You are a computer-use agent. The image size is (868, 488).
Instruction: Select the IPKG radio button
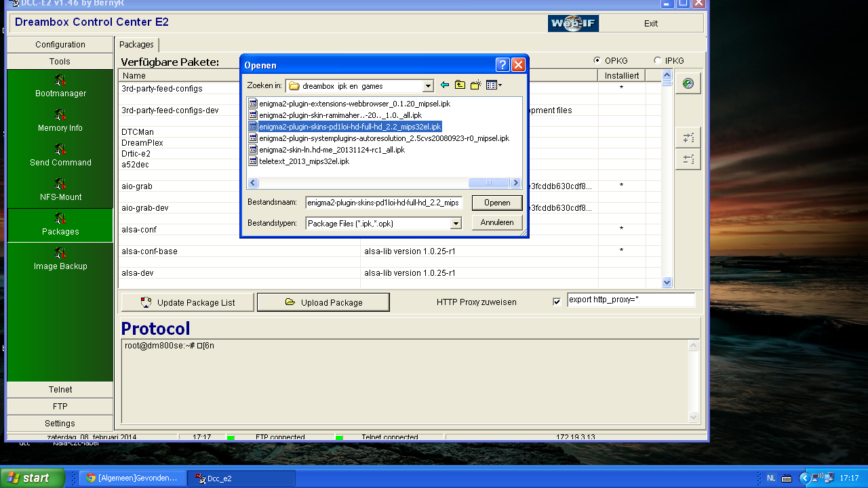(x=657, y=60)
